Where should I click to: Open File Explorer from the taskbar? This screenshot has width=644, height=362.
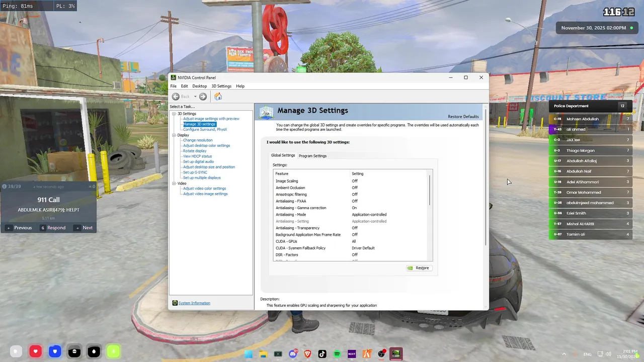tap(263, 354)
